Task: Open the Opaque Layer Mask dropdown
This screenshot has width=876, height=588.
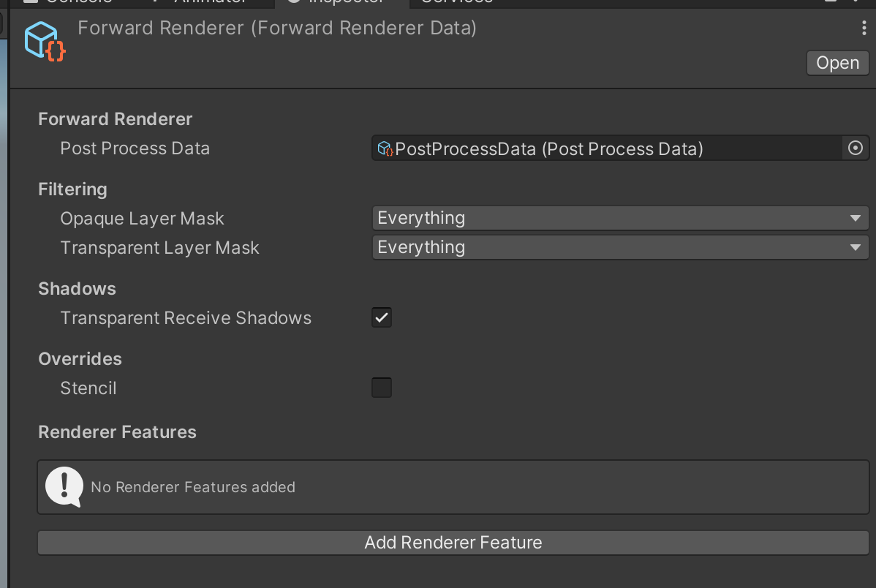Action: tap(620, 218)
